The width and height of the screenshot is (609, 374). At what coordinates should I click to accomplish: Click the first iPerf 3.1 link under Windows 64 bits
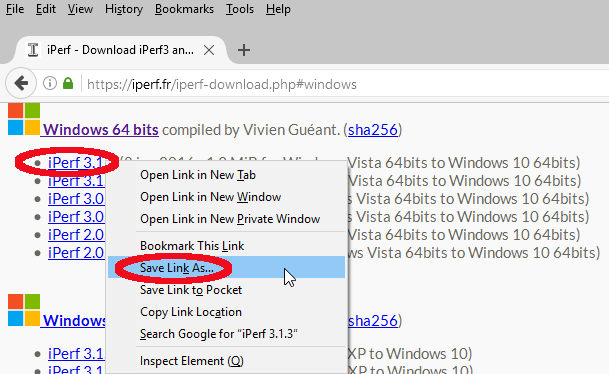tap(76, 162)
